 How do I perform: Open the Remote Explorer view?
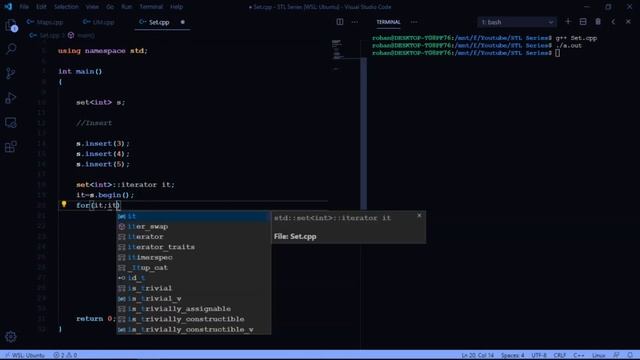tap(11, 122)
